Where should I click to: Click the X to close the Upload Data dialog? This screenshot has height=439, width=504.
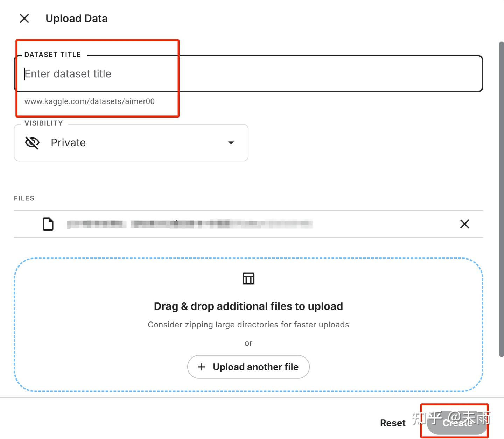[x=24, y=18]
